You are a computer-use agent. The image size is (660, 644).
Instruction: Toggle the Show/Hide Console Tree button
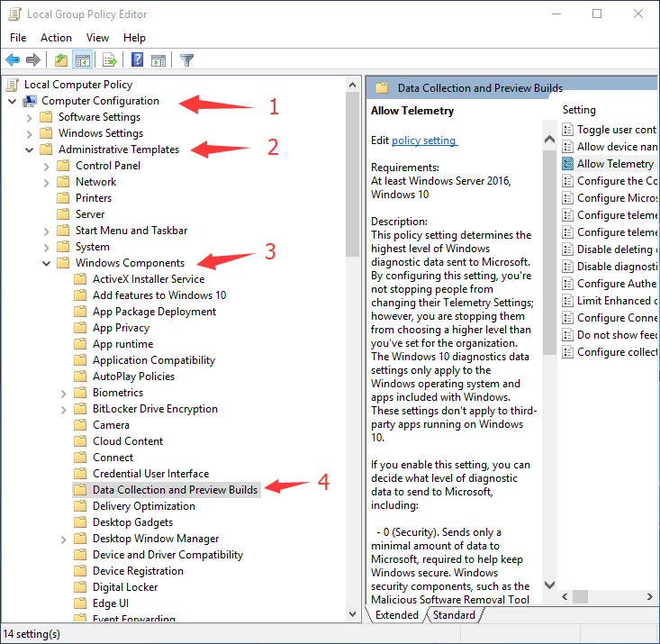82,60
